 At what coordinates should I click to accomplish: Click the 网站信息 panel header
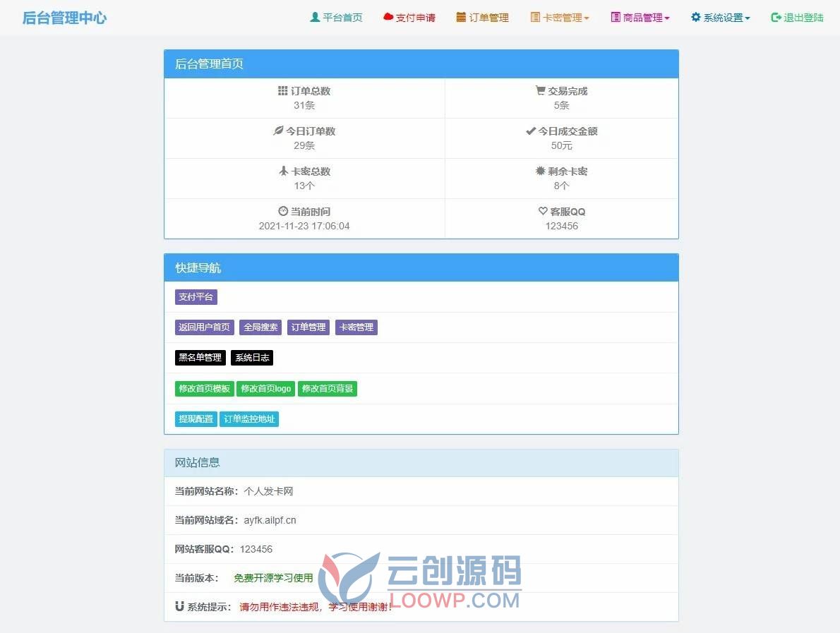[x=421, y=463]
